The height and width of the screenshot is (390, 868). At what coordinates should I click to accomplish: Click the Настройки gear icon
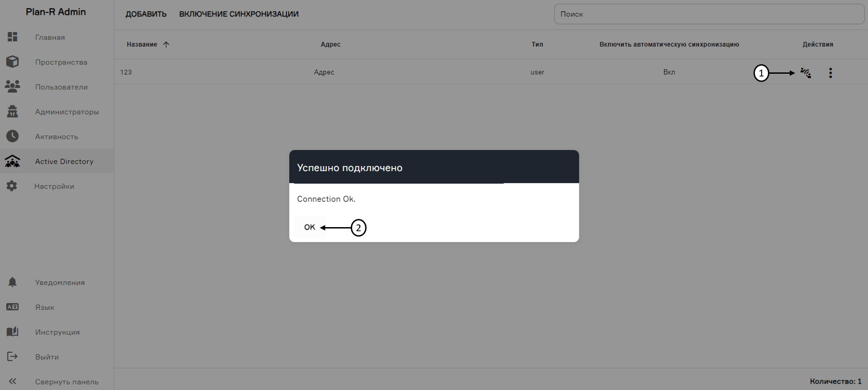[x=12, y=186]
